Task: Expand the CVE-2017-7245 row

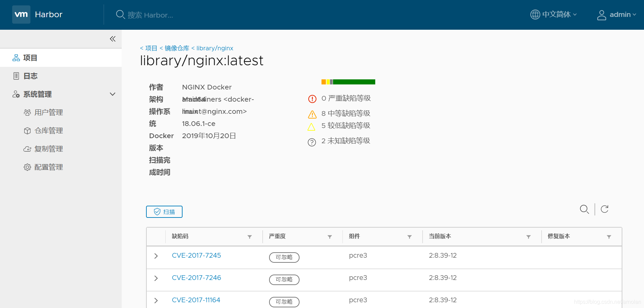Action: click(156, 256)
